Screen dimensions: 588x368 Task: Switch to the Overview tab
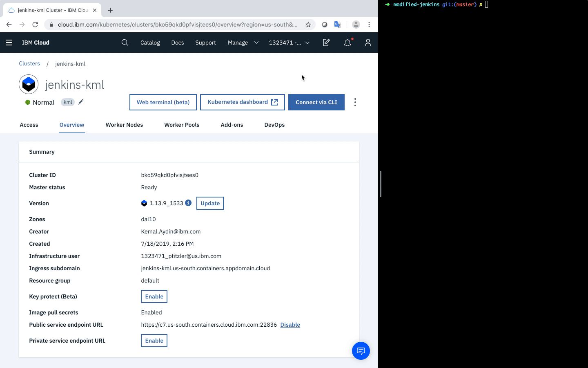(x=72, y=125)
